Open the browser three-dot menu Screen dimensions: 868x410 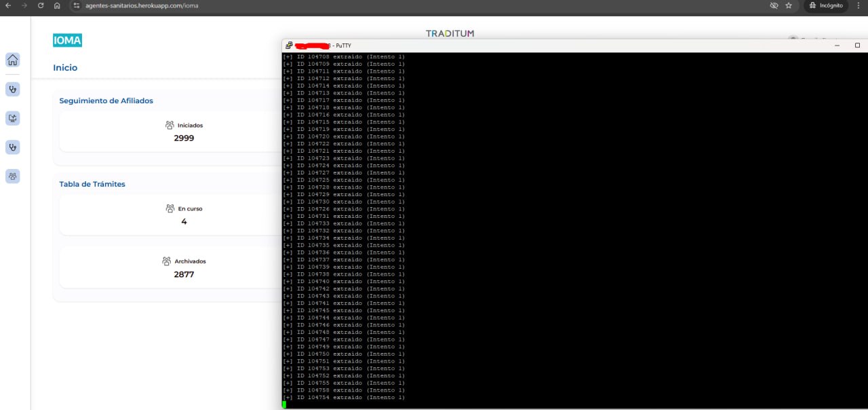pos(858,5)
